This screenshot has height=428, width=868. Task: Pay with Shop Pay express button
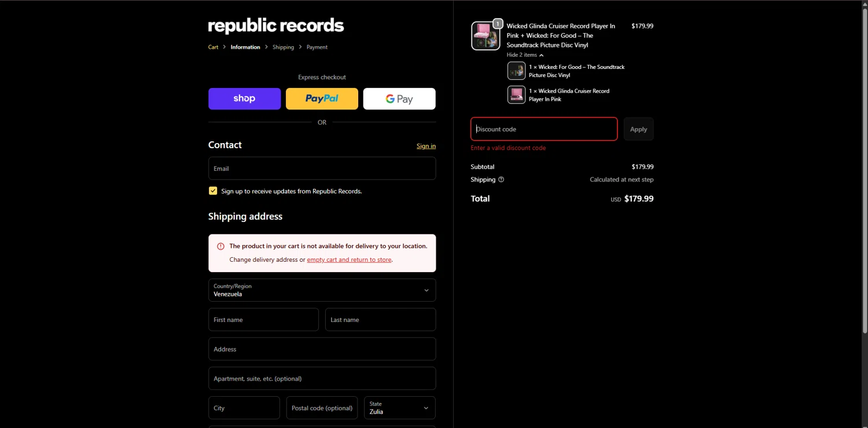(x=244, y=98)
